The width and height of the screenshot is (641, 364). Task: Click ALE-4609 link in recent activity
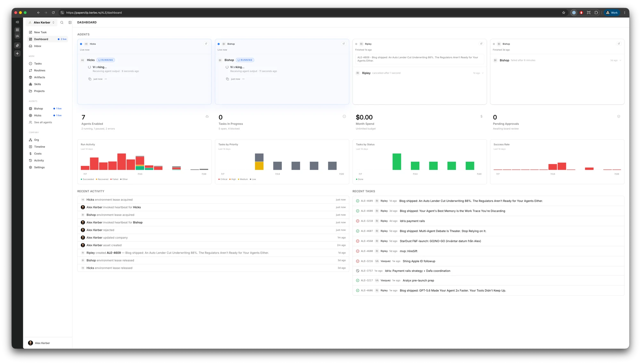(x=114, y=253)
